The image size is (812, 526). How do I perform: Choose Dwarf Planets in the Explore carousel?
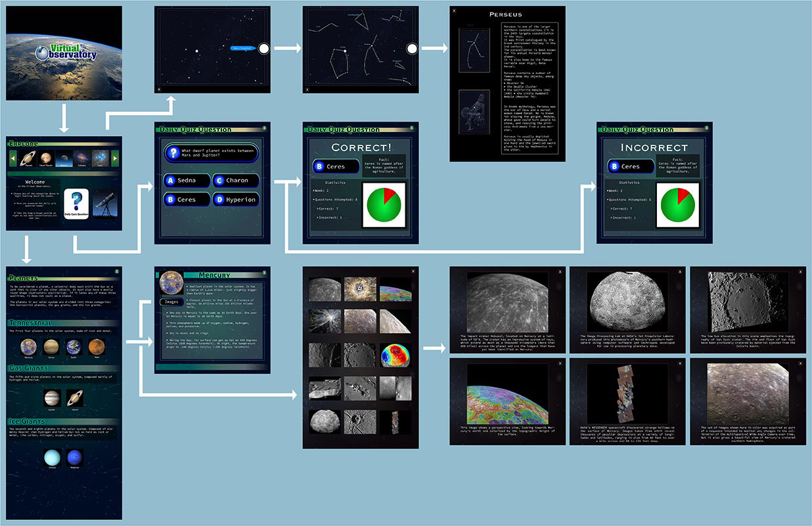coord(46,158)
